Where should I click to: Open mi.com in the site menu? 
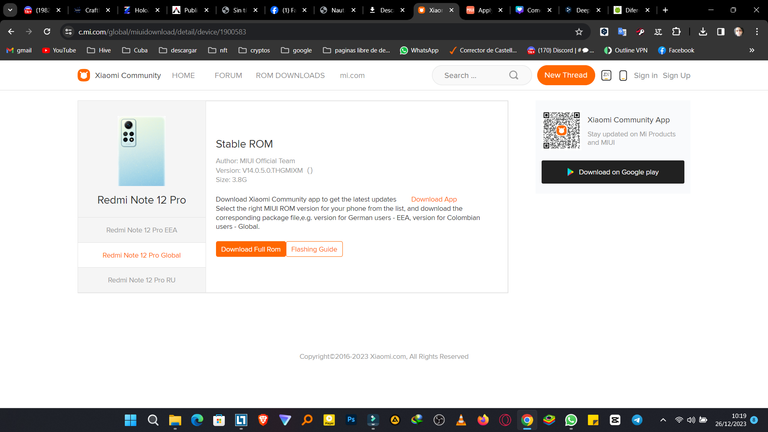coord(352,75)
